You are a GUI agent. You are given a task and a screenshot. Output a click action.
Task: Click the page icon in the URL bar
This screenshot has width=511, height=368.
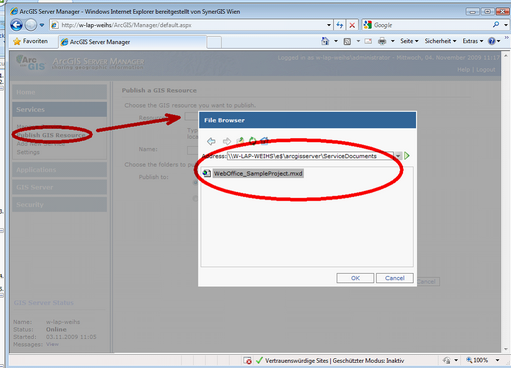[x=55, y=25]
